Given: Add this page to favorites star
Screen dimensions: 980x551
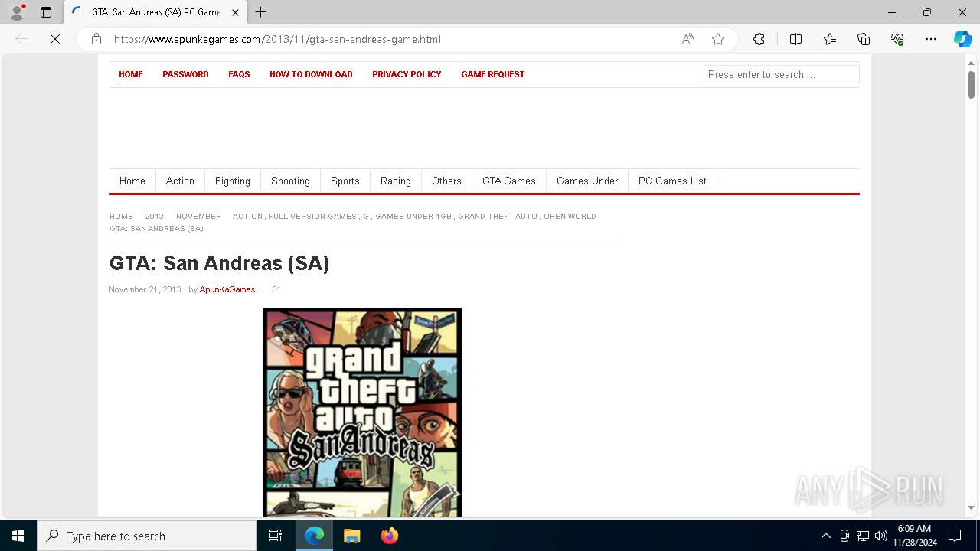Looking at the screenshot, I should pos(718,39).
